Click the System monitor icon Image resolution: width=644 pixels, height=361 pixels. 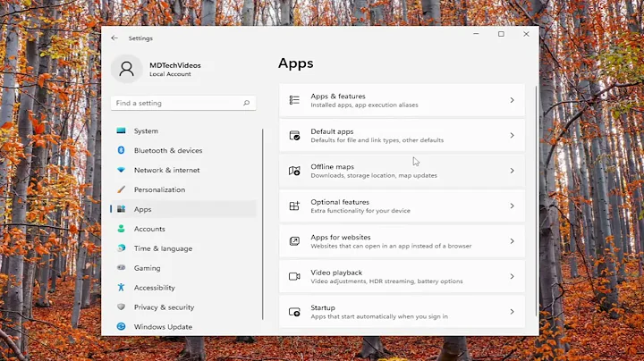tap(121, 130)
